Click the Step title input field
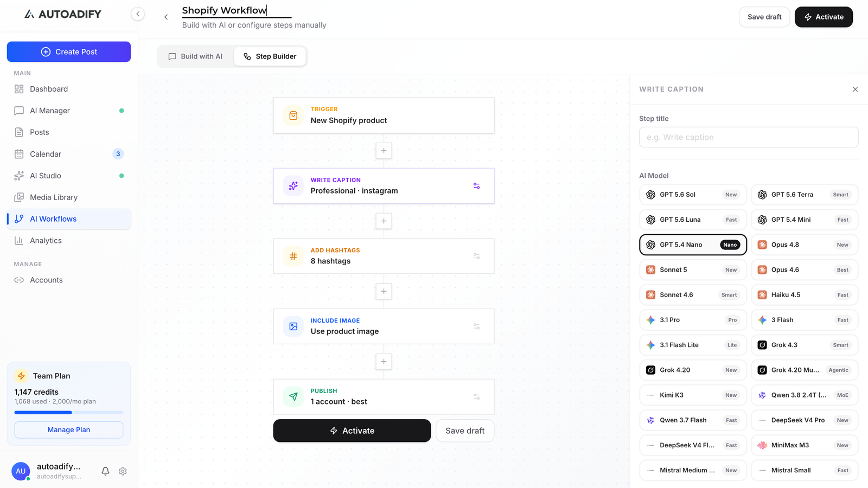Screen dimensions: 868x488 click(x=749, y=137)
